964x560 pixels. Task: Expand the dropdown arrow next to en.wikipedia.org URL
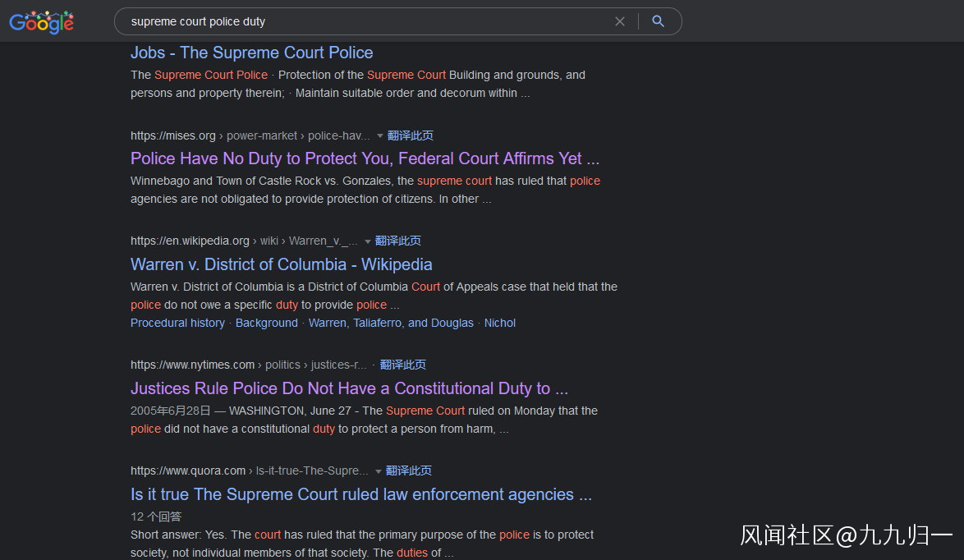[368, 241]
